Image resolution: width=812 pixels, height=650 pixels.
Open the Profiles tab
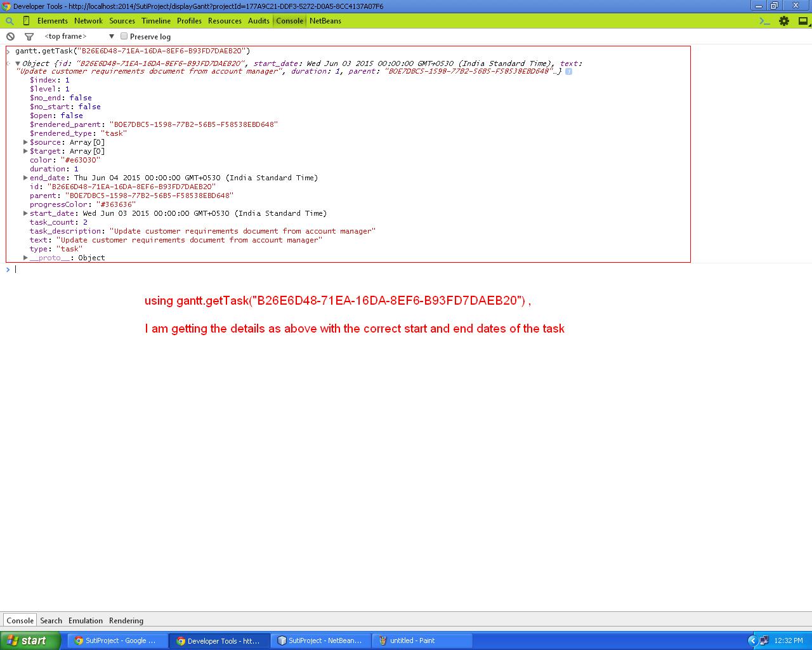(189, 21)
